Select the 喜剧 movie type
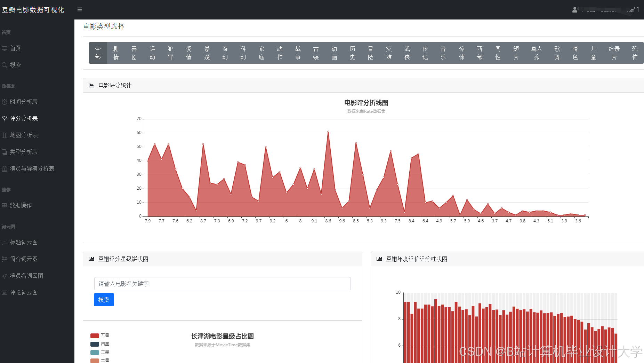The image size is (644, 363). pyautogui.click(x=134, y=53)
